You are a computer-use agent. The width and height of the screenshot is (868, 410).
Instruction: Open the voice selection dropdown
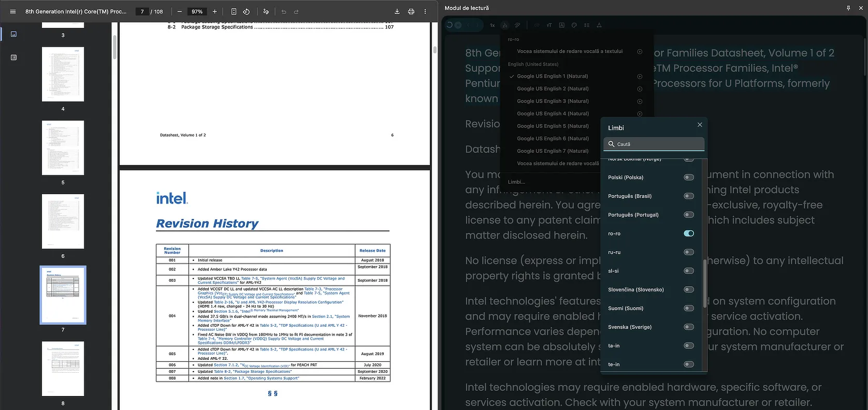point(505,25)
